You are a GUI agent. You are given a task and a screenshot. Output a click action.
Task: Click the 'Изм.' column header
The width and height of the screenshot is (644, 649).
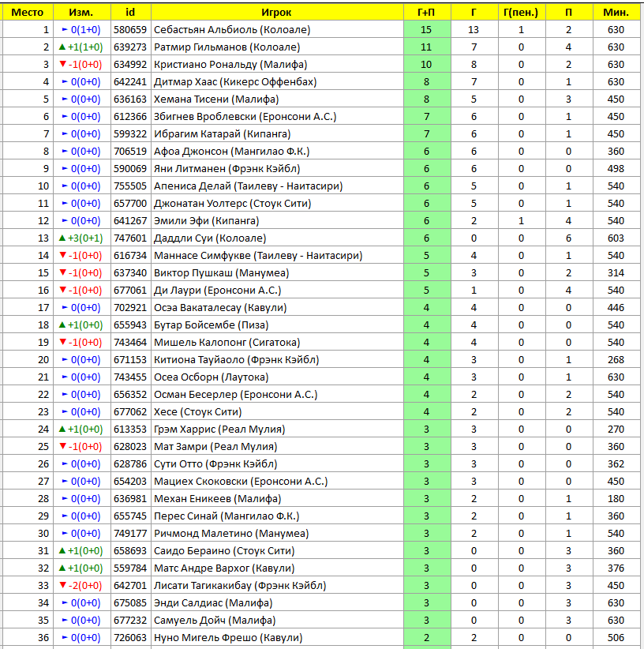tap(81, 13)
